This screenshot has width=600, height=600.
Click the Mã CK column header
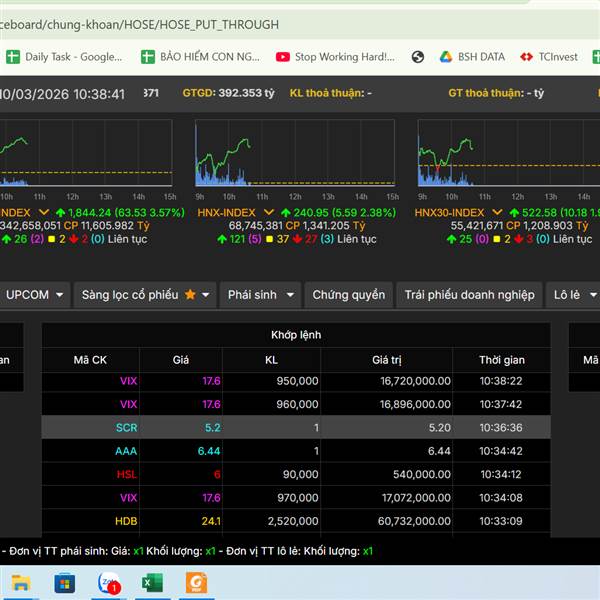[90, 360]
